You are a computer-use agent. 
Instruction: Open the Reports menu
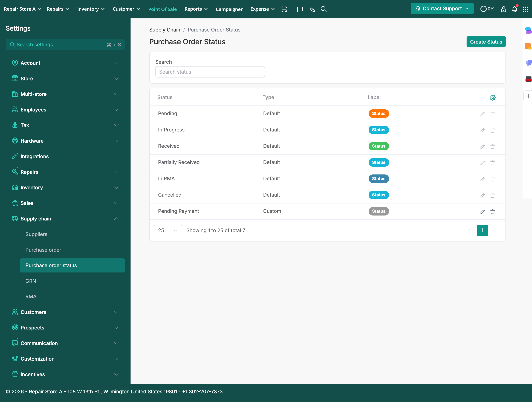(196, 9)
